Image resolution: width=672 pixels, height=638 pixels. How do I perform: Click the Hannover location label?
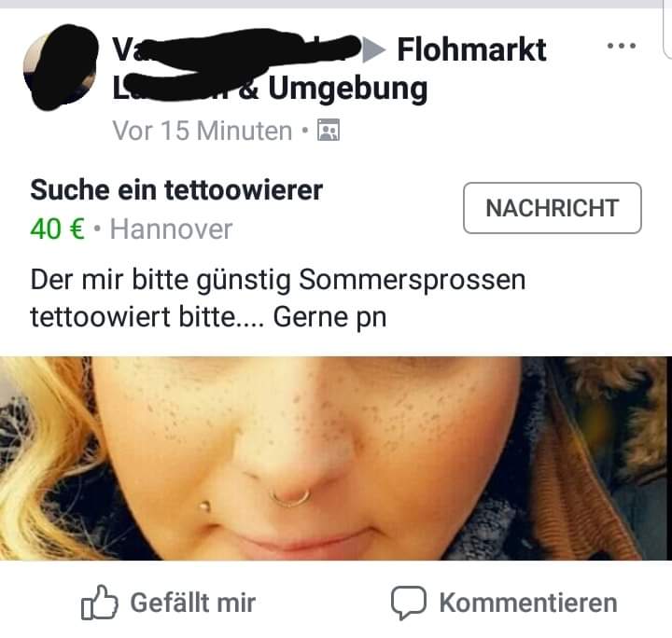171,229
